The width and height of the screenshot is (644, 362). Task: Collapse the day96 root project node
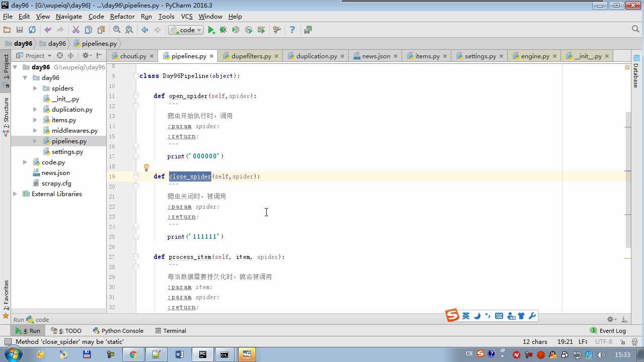click(15, 67)
